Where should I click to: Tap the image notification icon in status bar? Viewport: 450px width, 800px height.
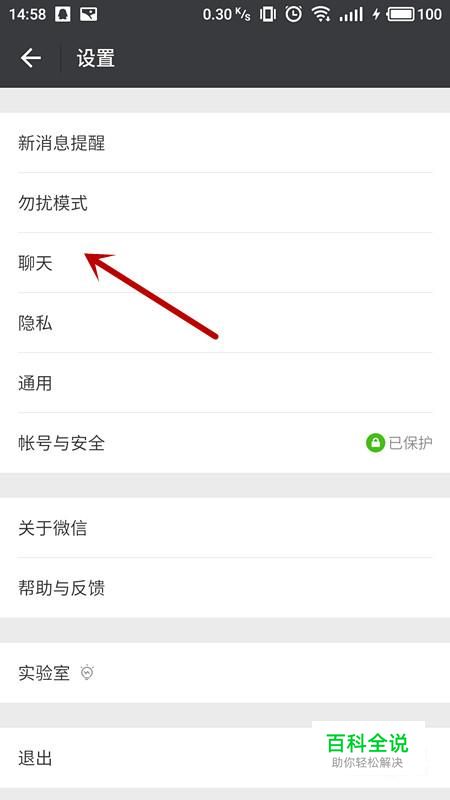point(89,14)
